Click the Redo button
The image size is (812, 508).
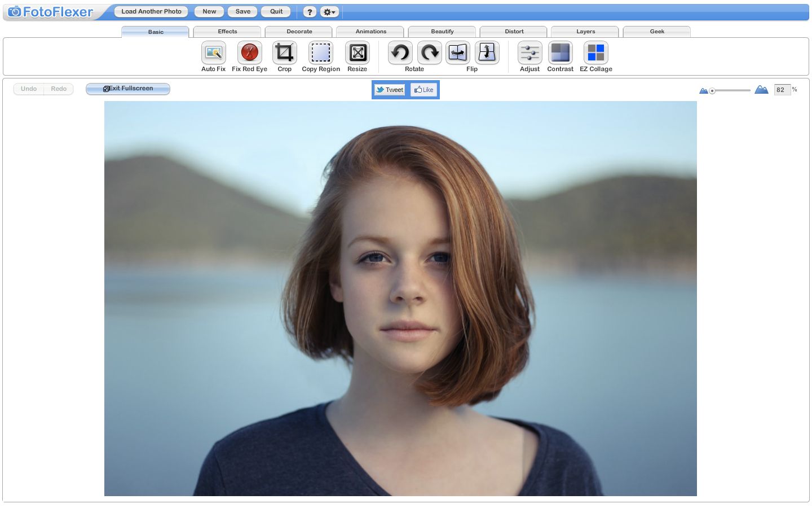[x=59, y=89]
